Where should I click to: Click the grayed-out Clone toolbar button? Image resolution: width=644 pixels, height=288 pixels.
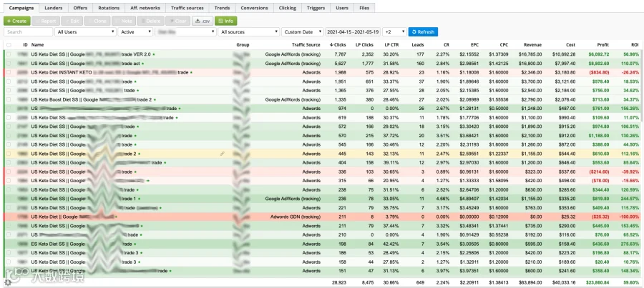(x=97, y=21)
